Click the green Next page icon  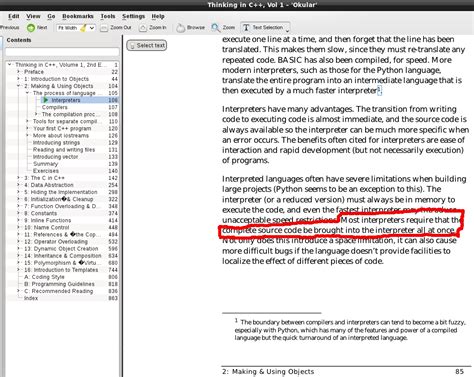(x=31, y=28)
